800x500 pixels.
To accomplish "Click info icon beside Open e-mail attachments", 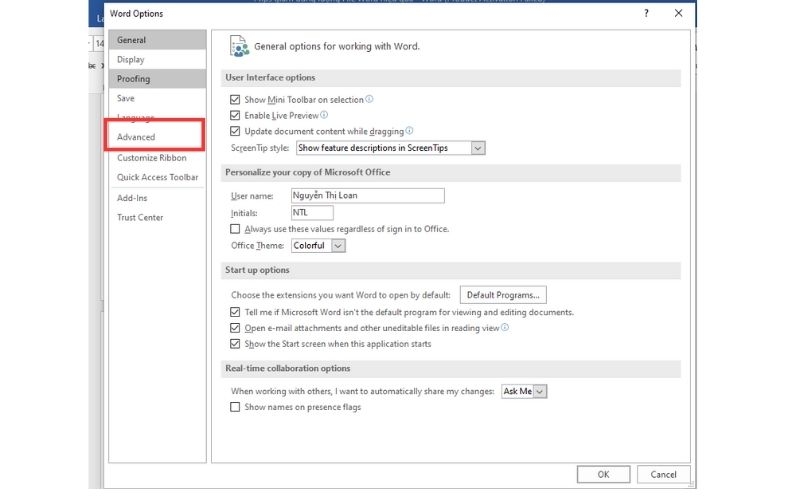I will tap(505, 327).
